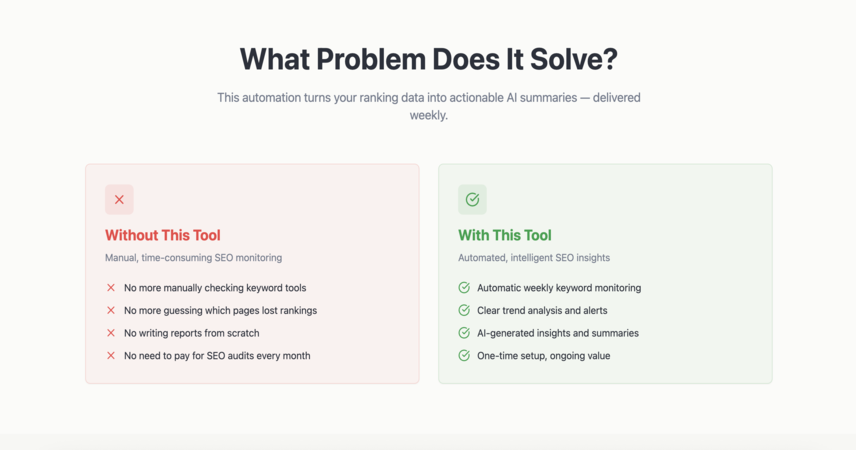Click 'What Problem Does It Solve?' title
Screen dimensions: 856x450
[429, 59]
